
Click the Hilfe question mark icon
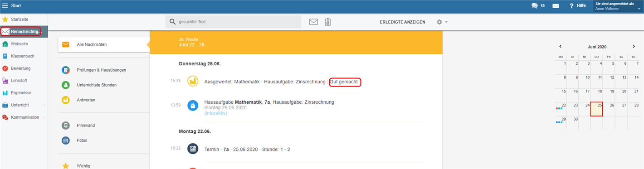(x=571, y=5)
